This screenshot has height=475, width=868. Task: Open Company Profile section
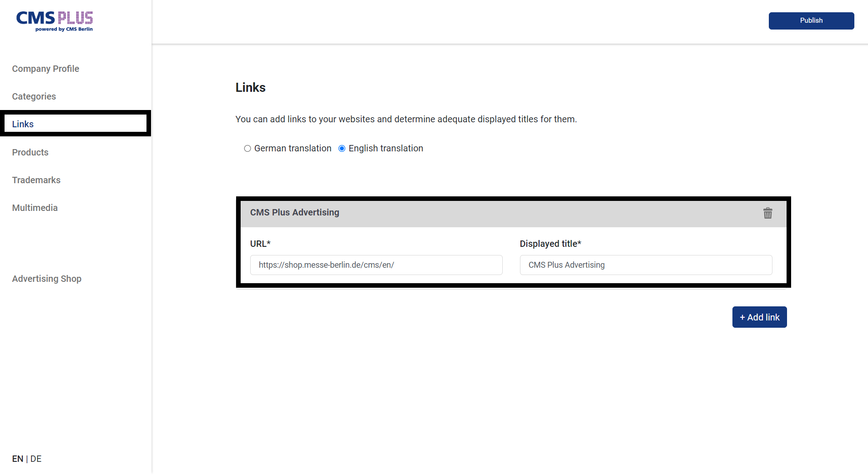click(x=45, y=69)
